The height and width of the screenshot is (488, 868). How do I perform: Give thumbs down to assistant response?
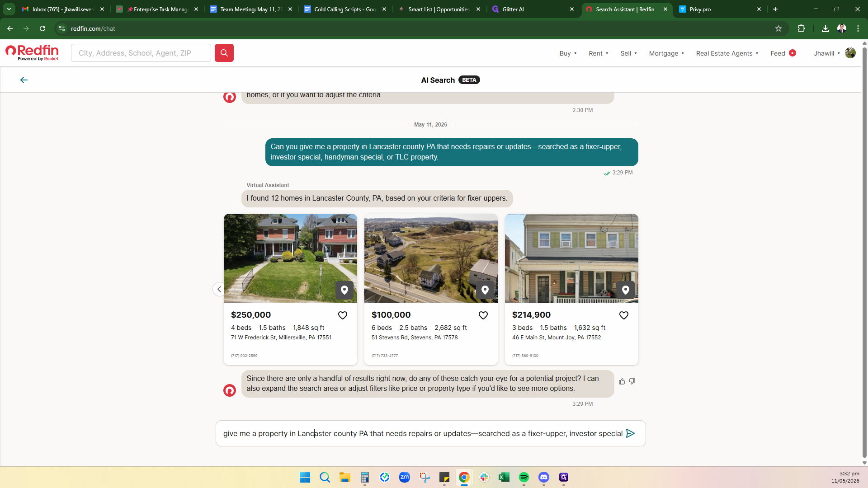point(632,381)
